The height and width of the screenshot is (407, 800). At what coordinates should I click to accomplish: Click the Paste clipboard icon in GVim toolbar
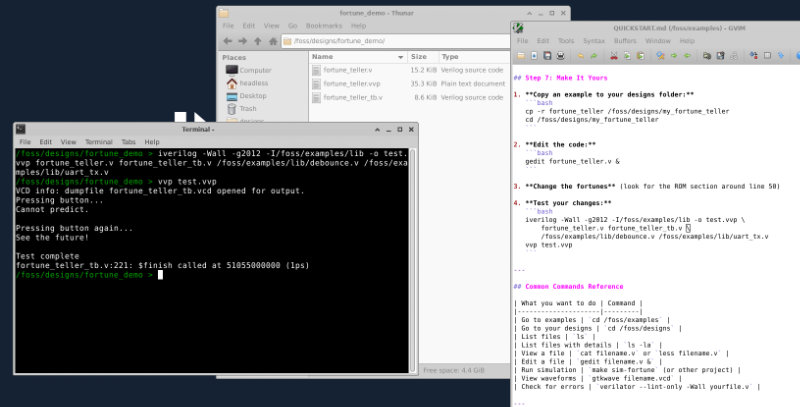pos(640,56)
